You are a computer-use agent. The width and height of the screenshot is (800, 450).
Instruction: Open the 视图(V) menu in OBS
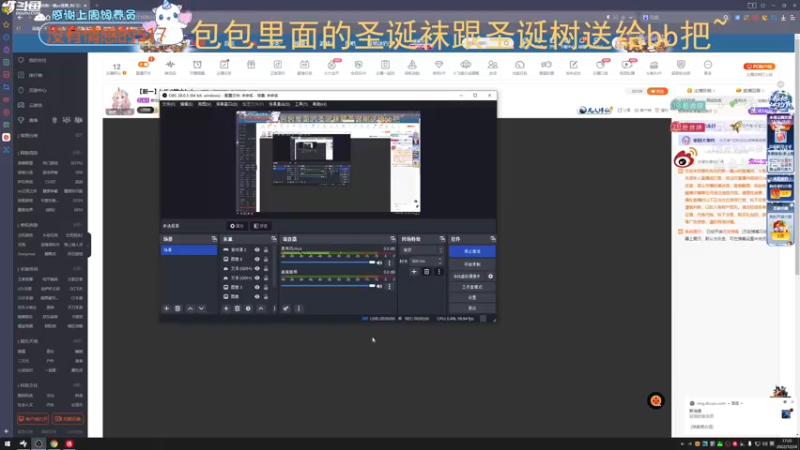204,104
